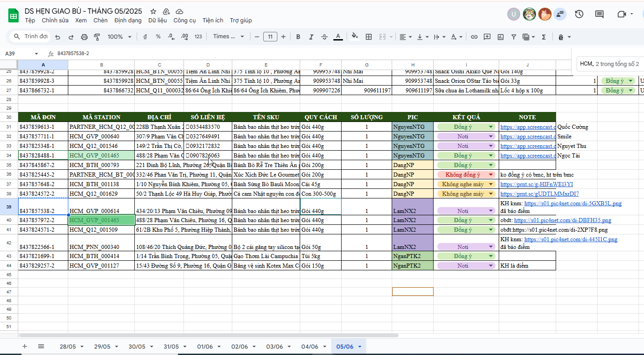Open text rotation dropdown
The image size is (644, 355).
pos(457,36)
